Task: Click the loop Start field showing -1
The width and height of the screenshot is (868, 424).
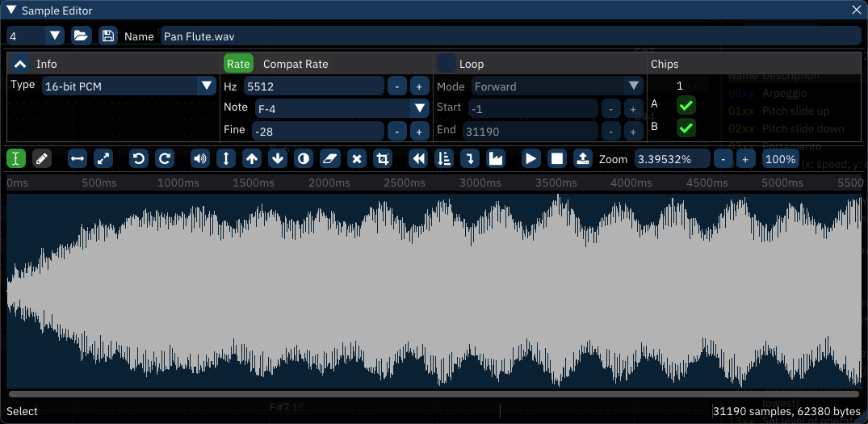Action: (x=533, y=108)
